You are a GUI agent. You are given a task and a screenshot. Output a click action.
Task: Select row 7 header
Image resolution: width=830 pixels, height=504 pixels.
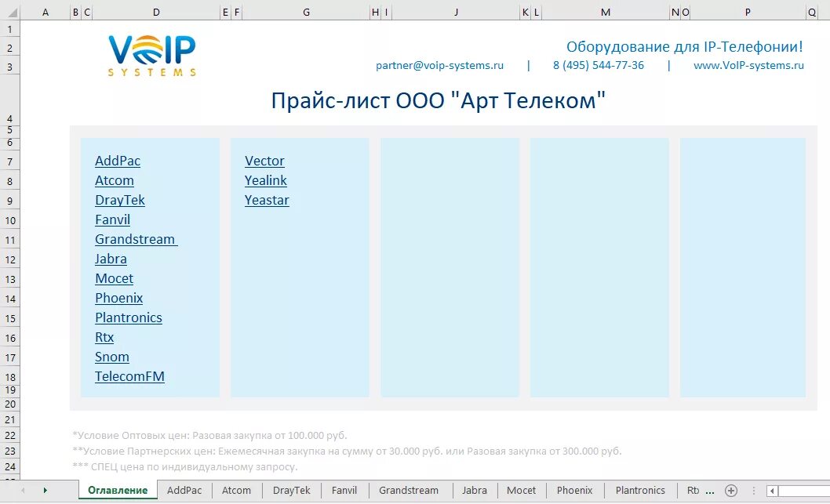tap(9, 161)
